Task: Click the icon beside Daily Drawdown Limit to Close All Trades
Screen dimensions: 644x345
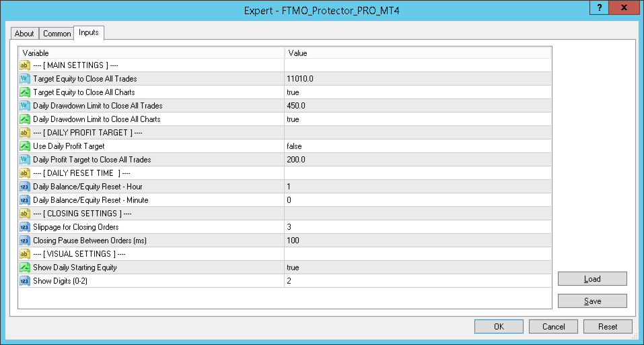Action: pos(25,106)
